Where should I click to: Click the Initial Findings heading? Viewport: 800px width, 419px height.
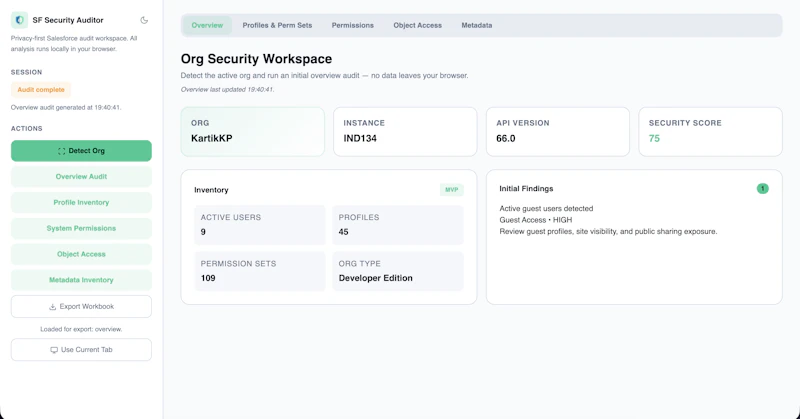pos(526,189)
